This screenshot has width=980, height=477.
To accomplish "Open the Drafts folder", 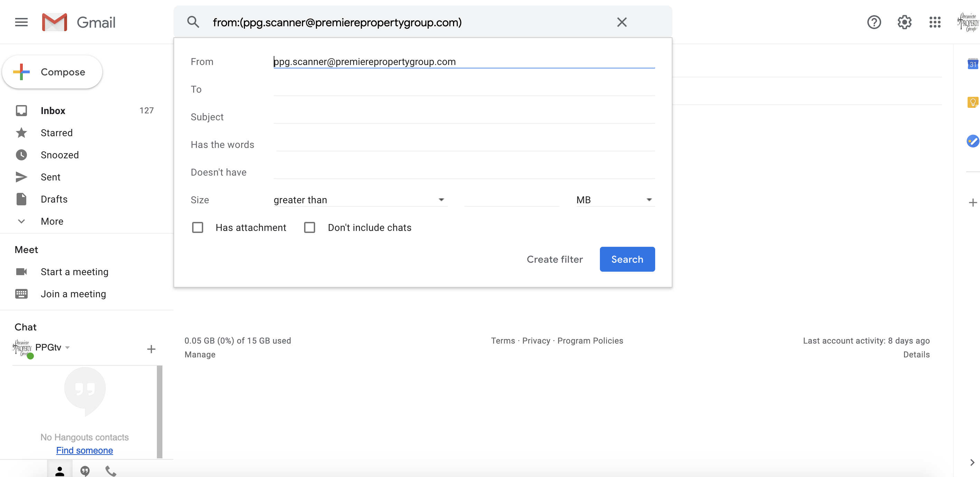I will pos(54,199).
